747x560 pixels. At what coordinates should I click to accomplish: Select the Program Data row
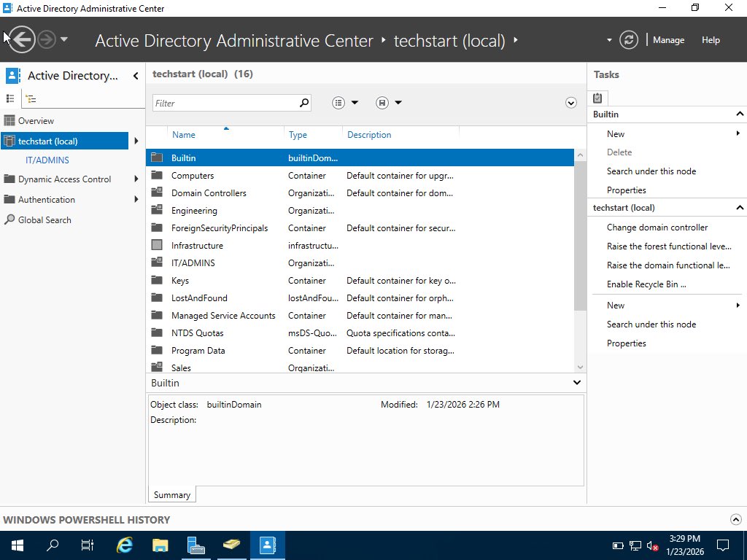[x=360, y=351]
